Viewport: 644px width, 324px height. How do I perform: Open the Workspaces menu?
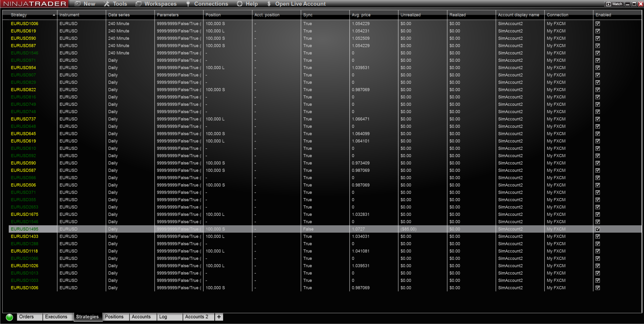coord(156,4)
